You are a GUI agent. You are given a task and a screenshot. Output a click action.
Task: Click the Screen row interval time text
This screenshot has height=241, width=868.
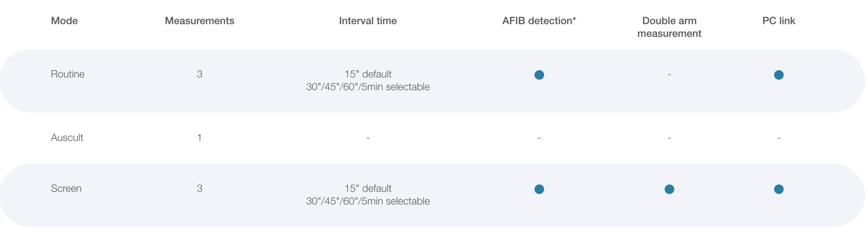368,195
